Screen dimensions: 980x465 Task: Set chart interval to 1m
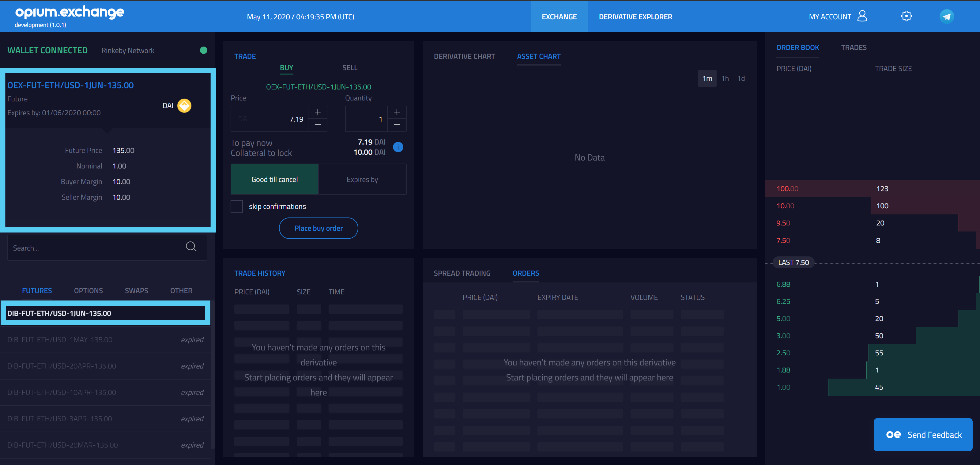pos(707,78)
